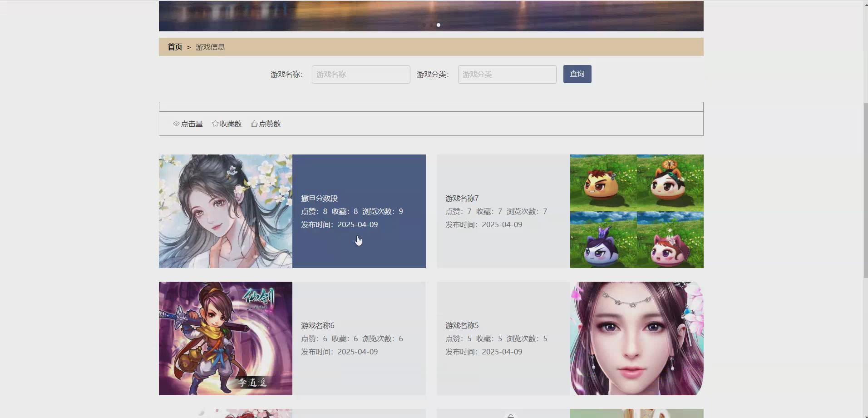Open the 撒旦分数段 girl portrait thumbnail
The height and width of the screenshot is (418, 868).
pyautogui.click(x=226, y=211)
